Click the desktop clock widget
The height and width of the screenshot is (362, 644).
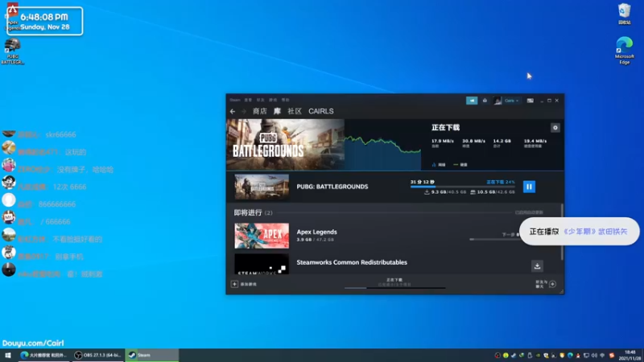click(45, 21)
